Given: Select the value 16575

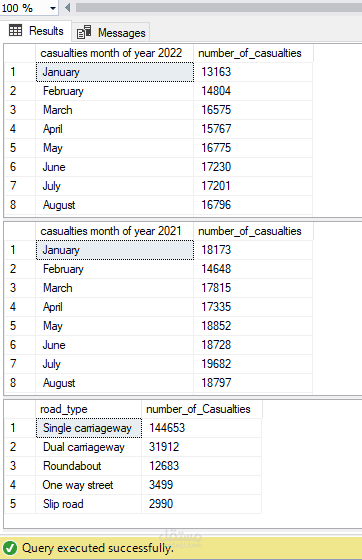Looking at the screenshot, I should coord(253,110).
